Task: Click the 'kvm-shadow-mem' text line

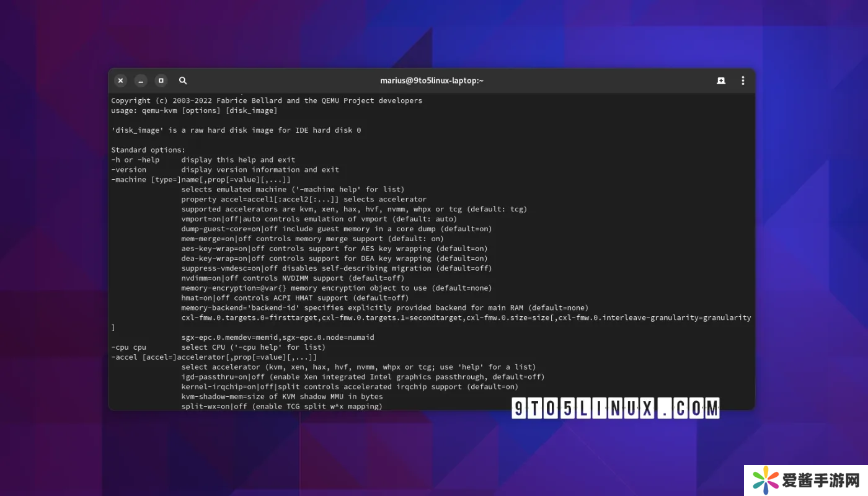Action: pos(281,397)
